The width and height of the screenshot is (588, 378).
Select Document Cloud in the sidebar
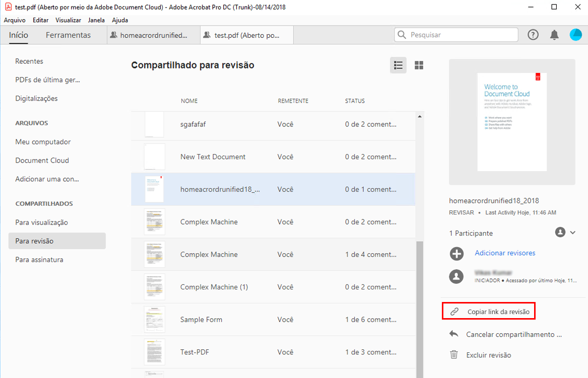42,161
